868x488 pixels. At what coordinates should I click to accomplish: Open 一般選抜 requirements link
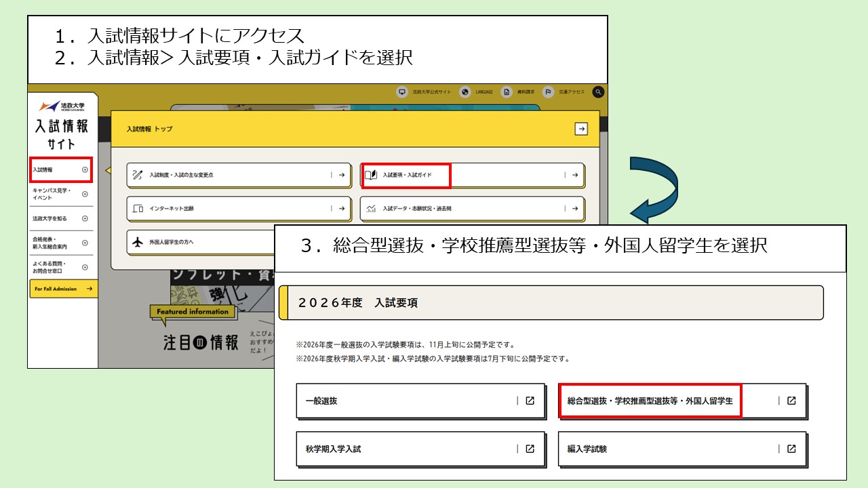pos(420,401)
